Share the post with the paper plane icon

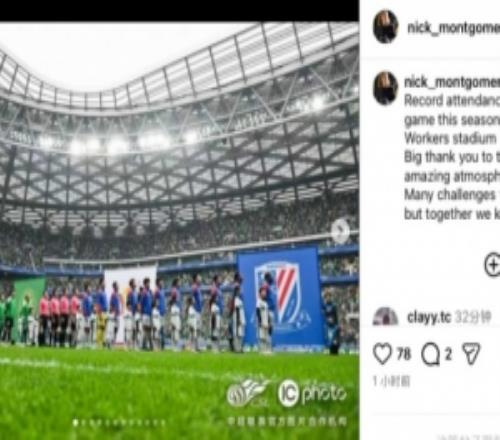pos(471,354)
